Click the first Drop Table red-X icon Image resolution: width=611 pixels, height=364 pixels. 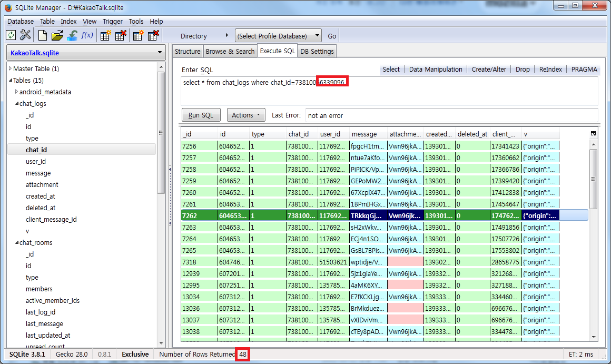[x=121, y=35]
